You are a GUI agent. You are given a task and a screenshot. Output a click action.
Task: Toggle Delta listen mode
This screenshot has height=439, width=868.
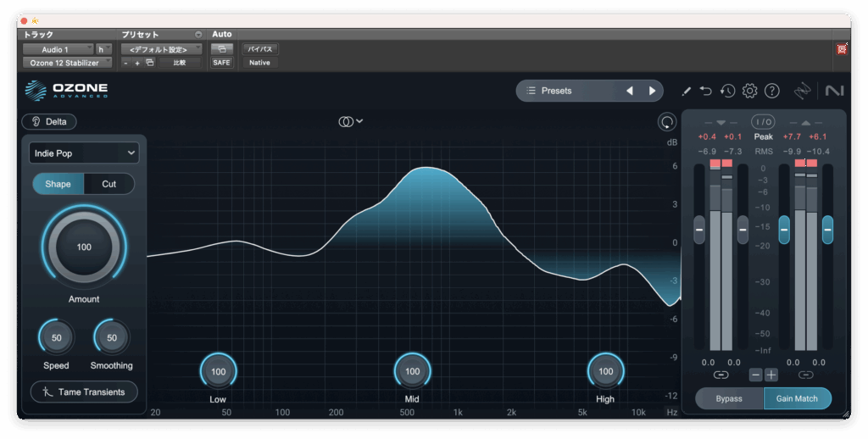(x=49, y=122)
